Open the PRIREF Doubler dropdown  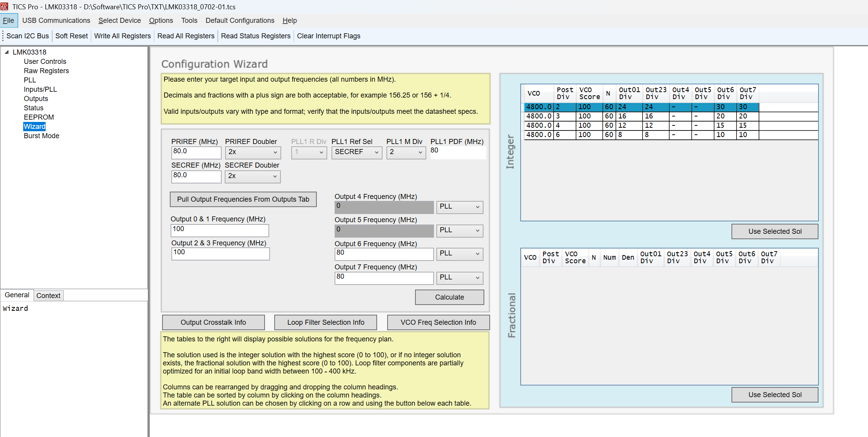(253, 153)
